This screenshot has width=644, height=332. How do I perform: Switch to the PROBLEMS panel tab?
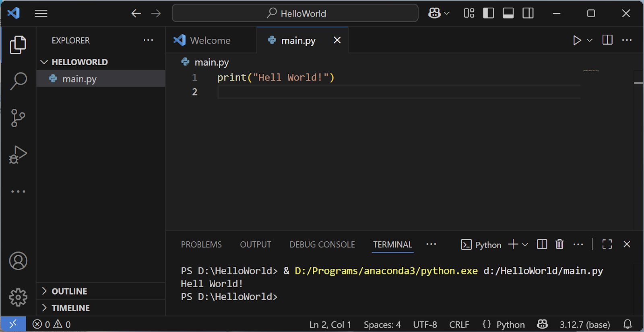point(201,245)
